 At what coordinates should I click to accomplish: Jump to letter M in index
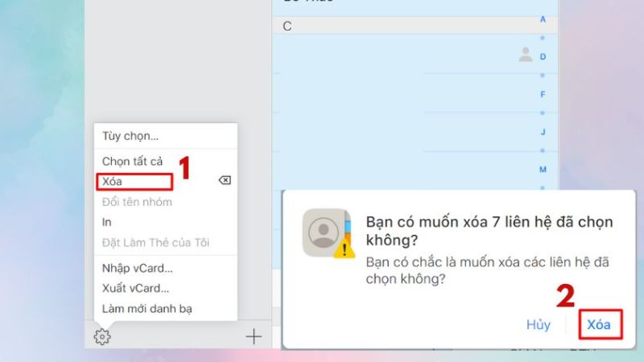[x=543, y=170]
